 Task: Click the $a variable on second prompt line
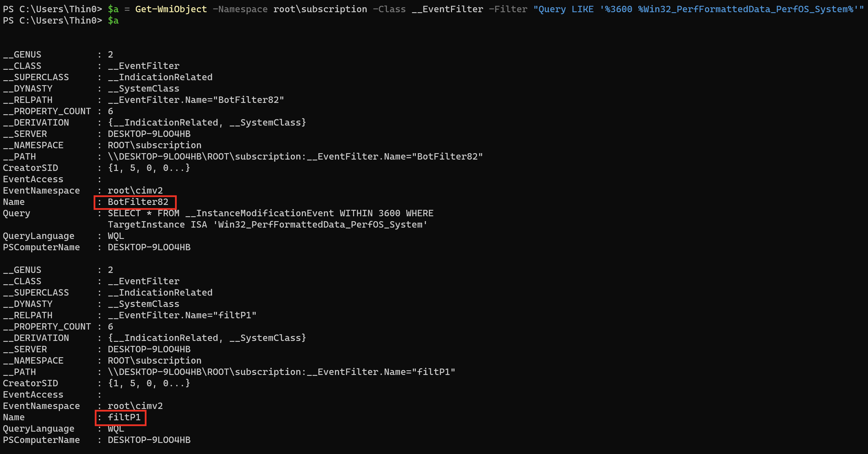click(x=113, y=21)
